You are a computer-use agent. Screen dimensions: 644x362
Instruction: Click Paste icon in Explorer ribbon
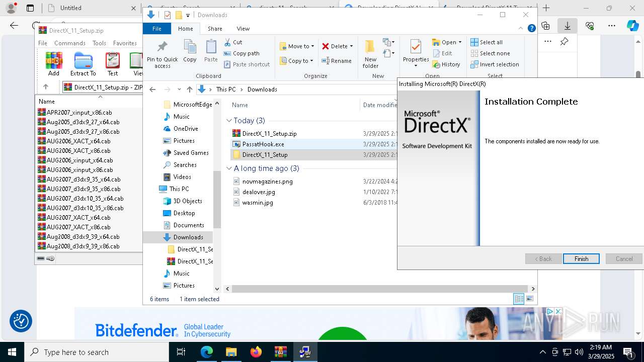[x=211, y=51]
